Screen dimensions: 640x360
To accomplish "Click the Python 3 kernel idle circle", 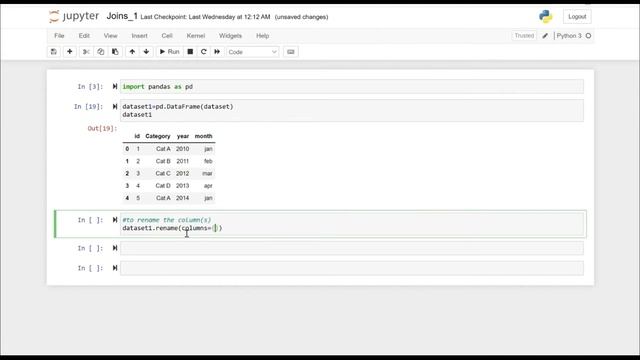I will pos(588,36).
